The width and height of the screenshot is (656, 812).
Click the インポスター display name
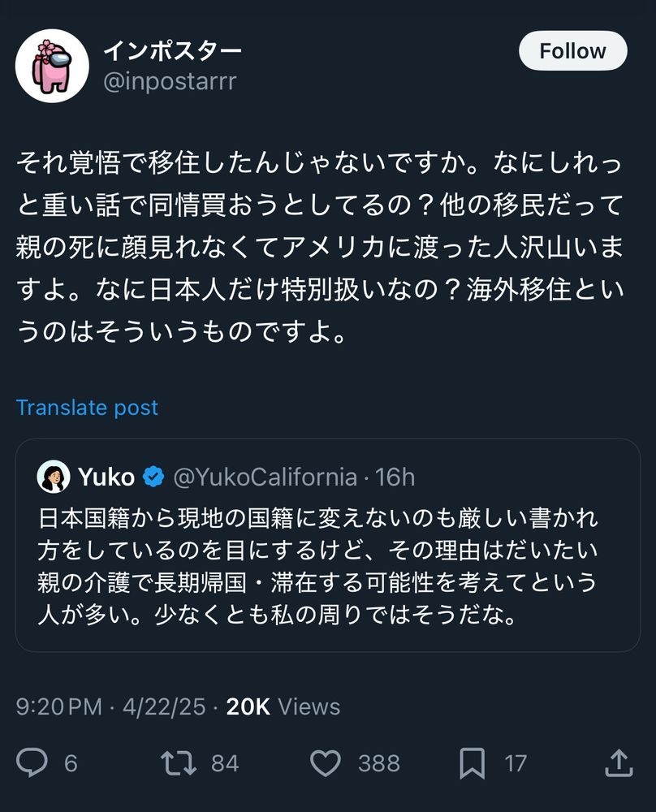pos(172,50)
